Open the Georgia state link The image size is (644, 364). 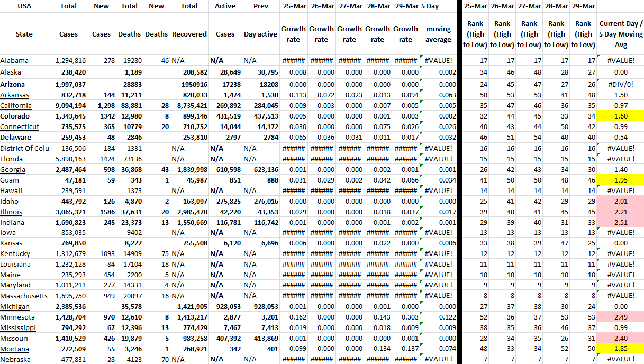click(13, 169)
